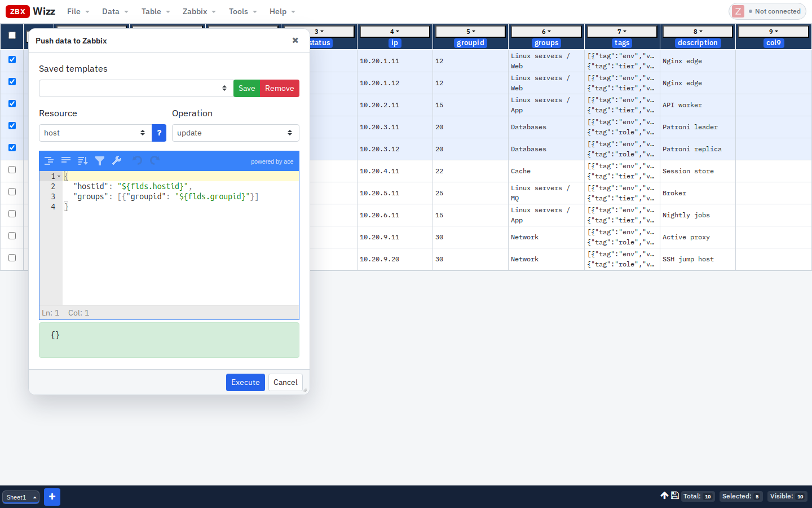Compact JSON icon in editor toolbar
The width and height of the screenshot is (812, 508).
pyautogui.click(x=66, y=161)
